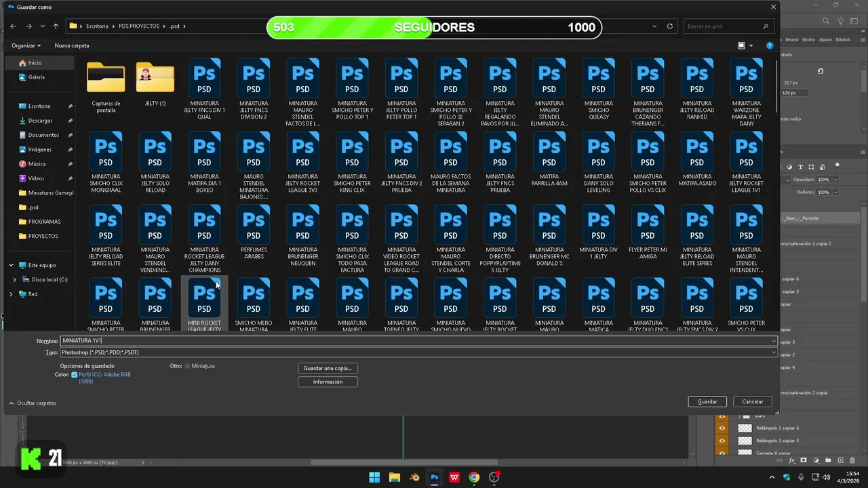Viewport: 868px width, 488px height.
Task: Open address bar previous locations dropdown
Action: [x=654, y=26]
